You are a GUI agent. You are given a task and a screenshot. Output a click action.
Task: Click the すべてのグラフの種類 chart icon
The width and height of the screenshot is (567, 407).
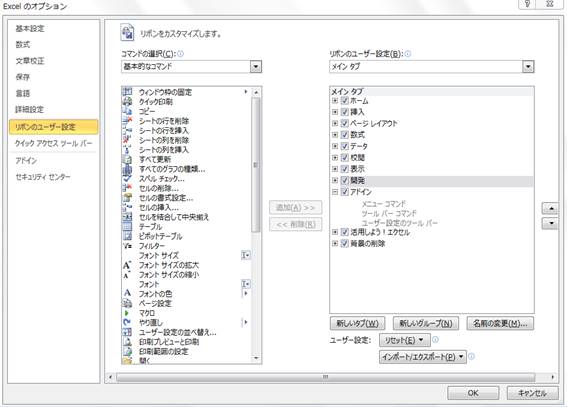[x=127, y=169]
